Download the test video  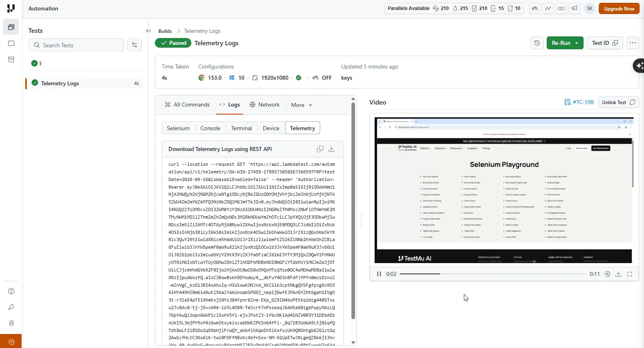point(618,274)
